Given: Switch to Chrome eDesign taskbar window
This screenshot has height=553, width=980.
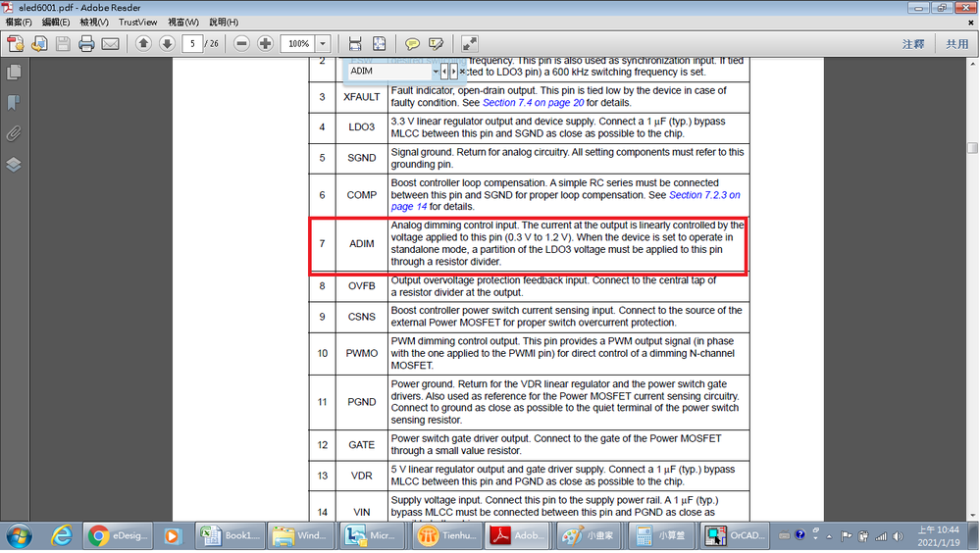Looking at the screenshot, I should pos(117,536).
